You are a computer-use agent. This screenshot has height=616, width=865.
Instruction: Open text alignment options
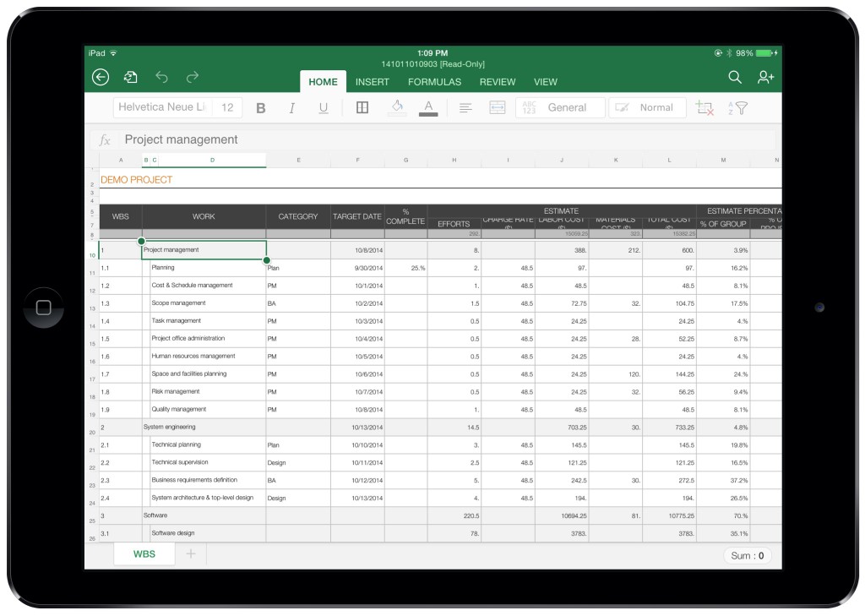tap(465, 107)
